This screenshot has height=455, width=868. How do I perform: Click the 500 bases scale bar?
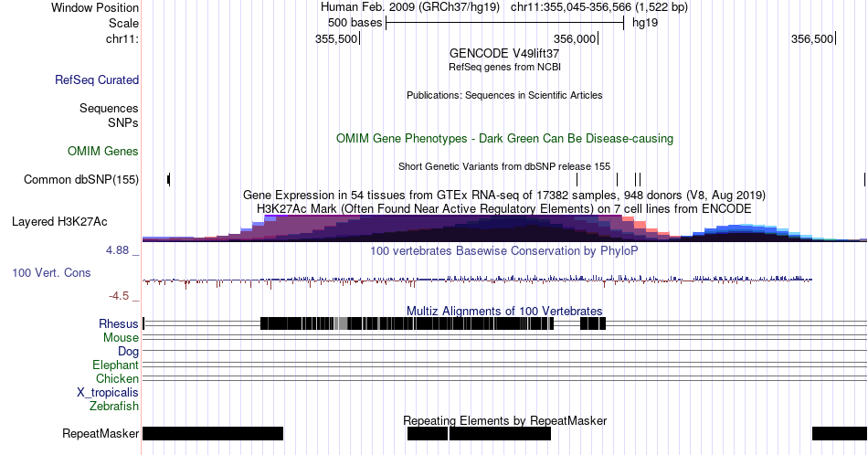tap(505, 23)
